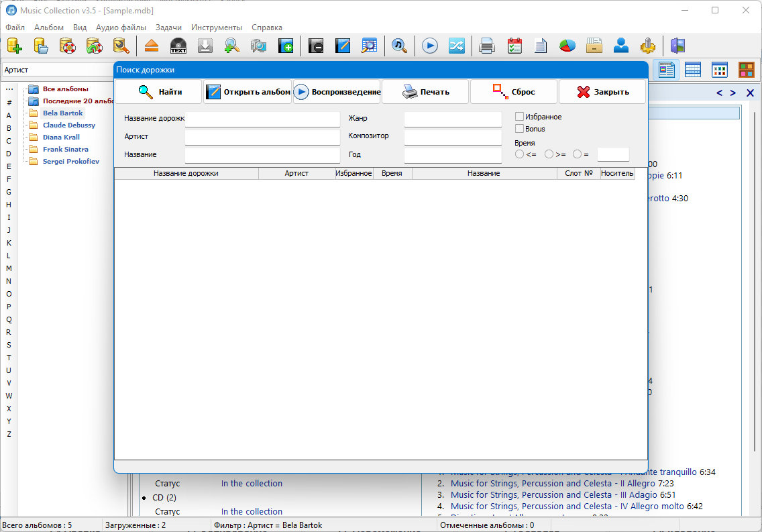Image resolution: width=762 pixels, height=532 pixels.
Task: Open the Вид menu
Action: click(80, 28)
